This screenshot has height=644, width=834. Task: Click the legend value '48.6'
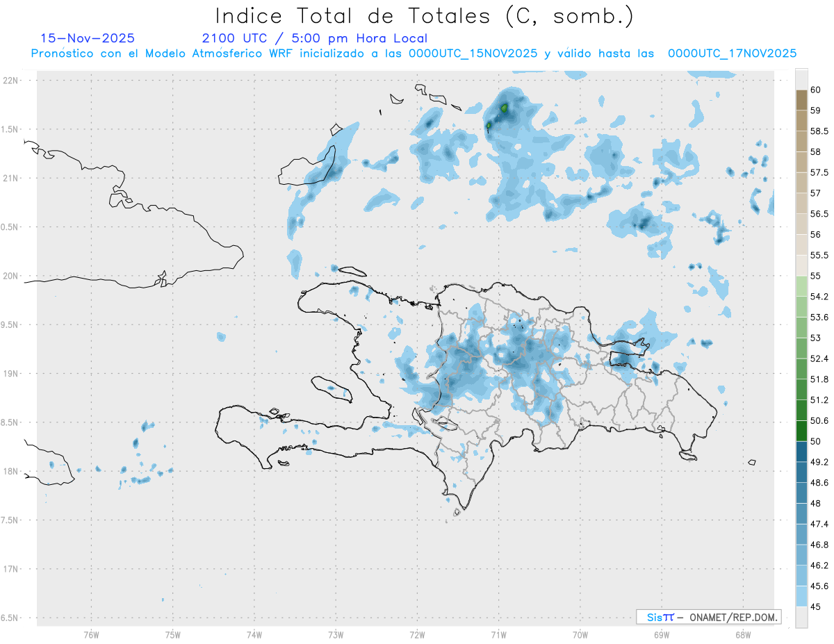[820, 483]
